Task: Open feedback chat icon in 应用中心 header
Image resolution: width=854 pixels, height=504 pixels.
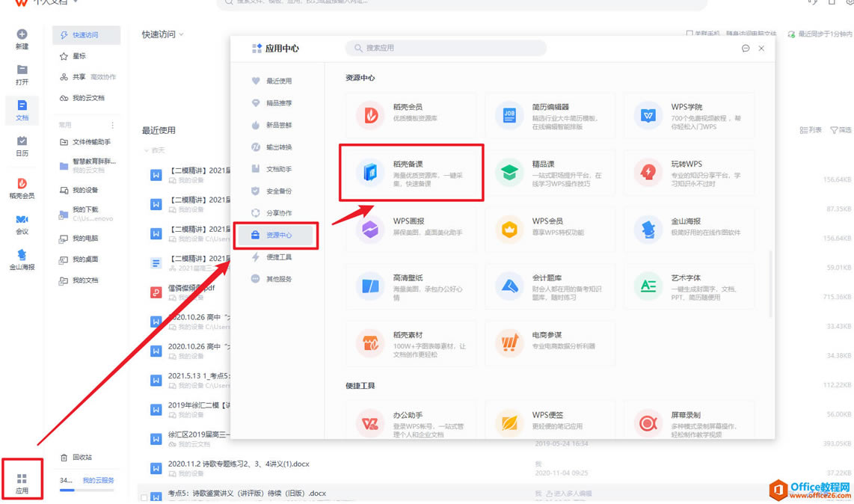Action: [746, 49]
